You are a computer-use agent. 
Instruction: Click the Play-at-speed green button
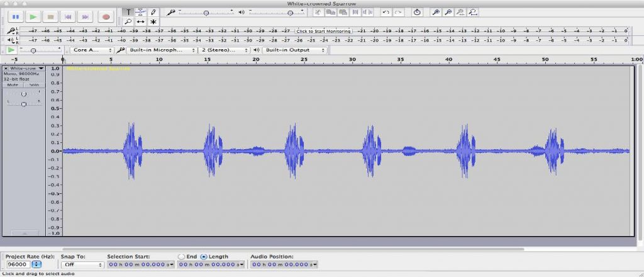coord(11,50)
